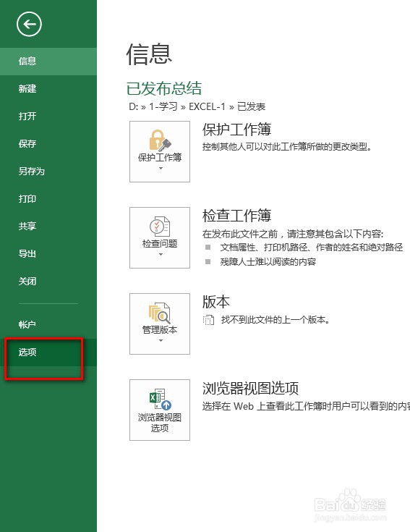Click the Manage Versions magnifier icon
This screenshot has height=532, width=410.
[160, 313]
